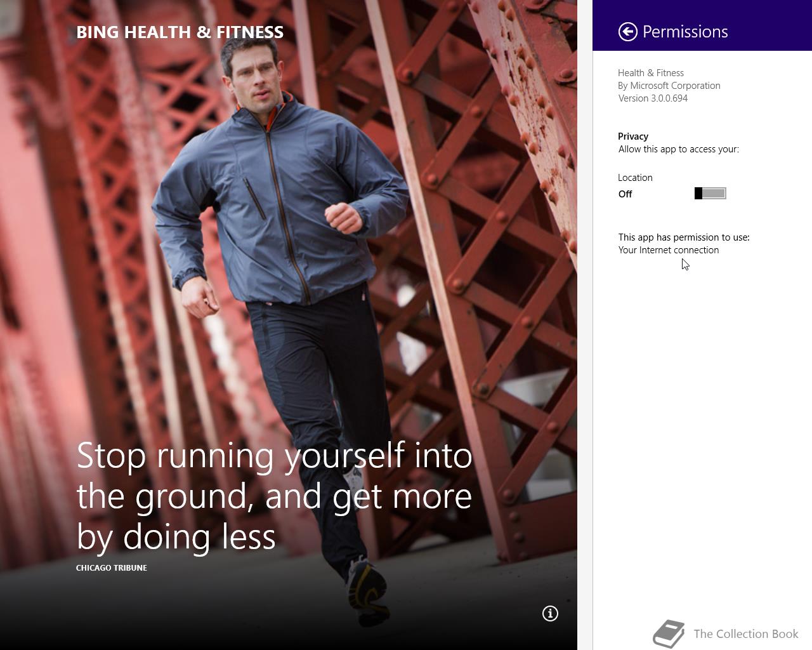This screenshot has width=812, height=650.
Task: Click 'This app has permission to use:' text
Action: [684, 237]
